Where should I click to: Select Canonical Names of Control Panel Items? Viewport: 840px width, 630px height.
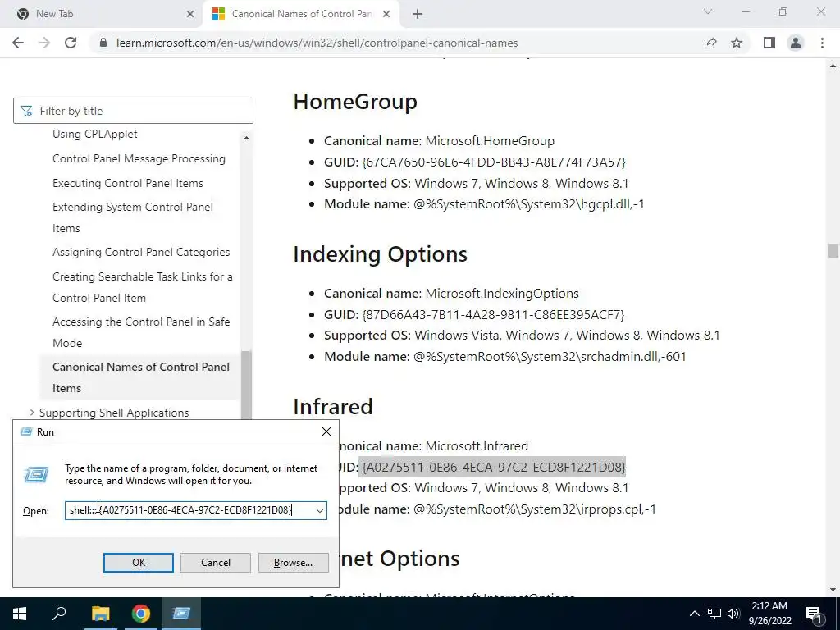pyautogui.click(x=141, y=377)
